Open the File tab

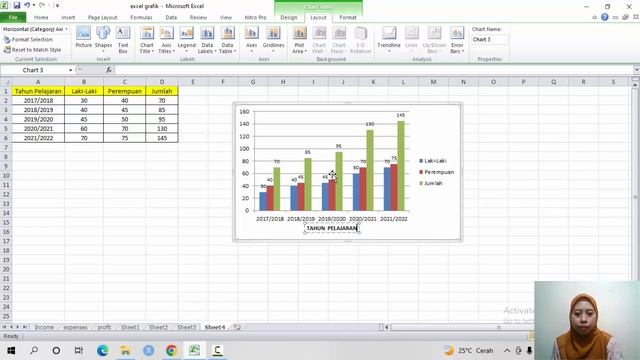tap(13, 18)
